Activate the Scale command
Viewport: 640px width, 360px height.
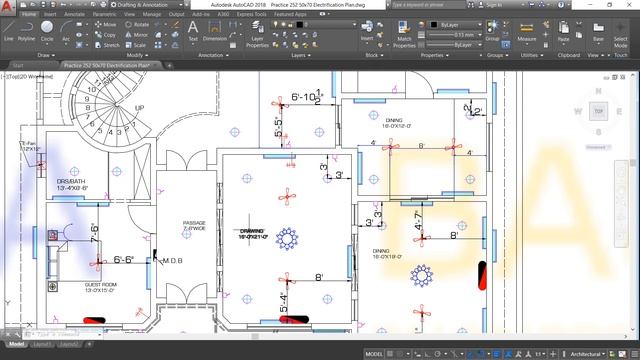[x=135, y=45]
